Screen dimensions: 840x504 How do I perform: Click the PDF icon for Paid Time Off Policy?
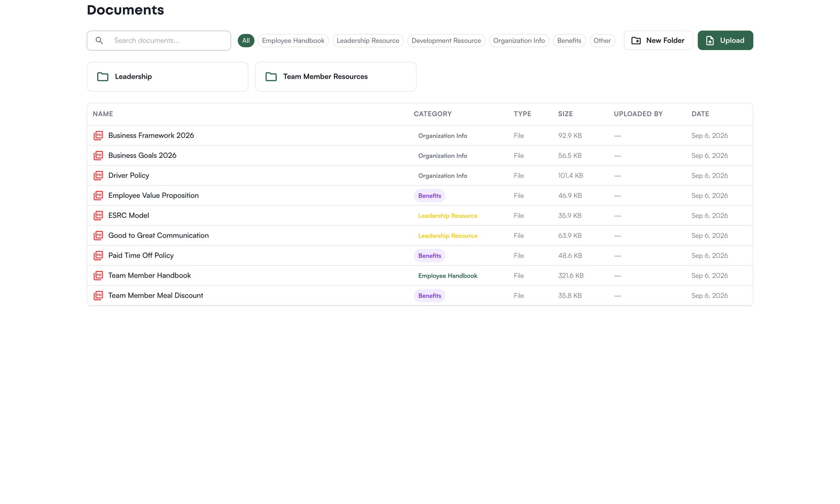pos(98,255)
